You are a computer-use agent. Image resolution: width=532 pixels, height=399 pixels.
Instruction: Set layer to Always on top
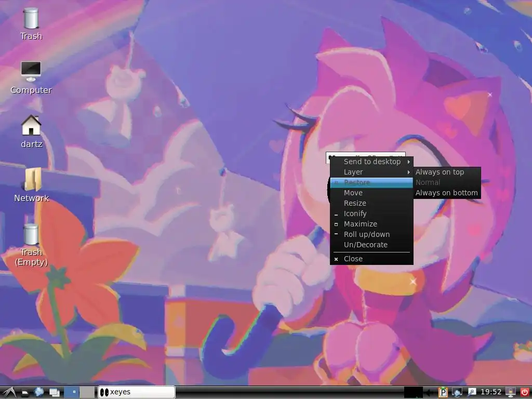[447, 172]
